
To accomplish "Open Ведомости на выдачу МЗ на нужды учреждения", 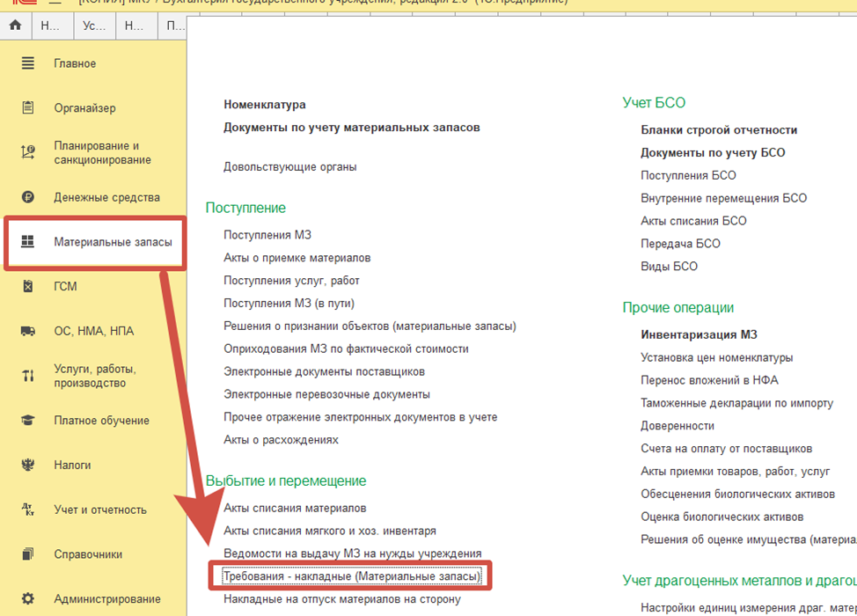I will [x=353, y=554].
